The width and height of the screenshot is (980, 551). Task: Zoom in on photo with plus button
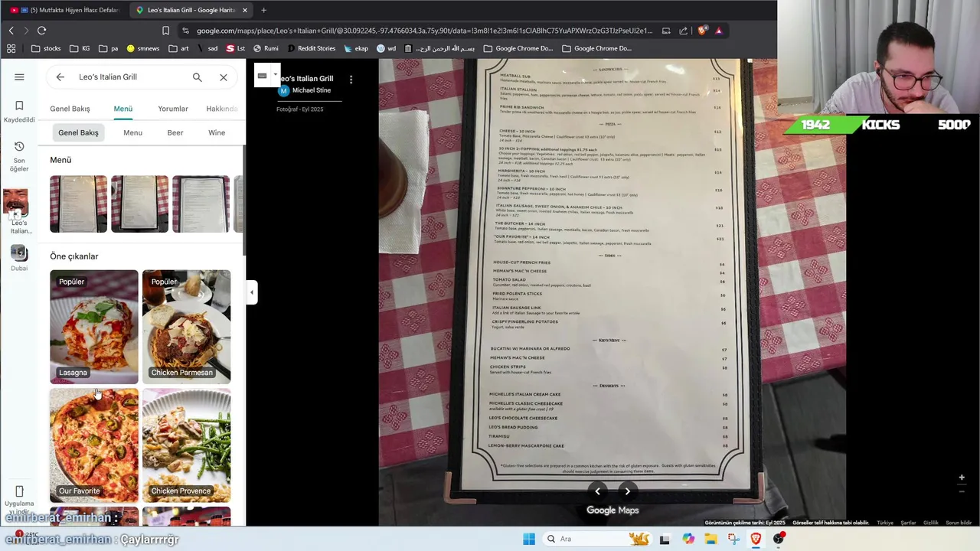[x=962, y=478]
